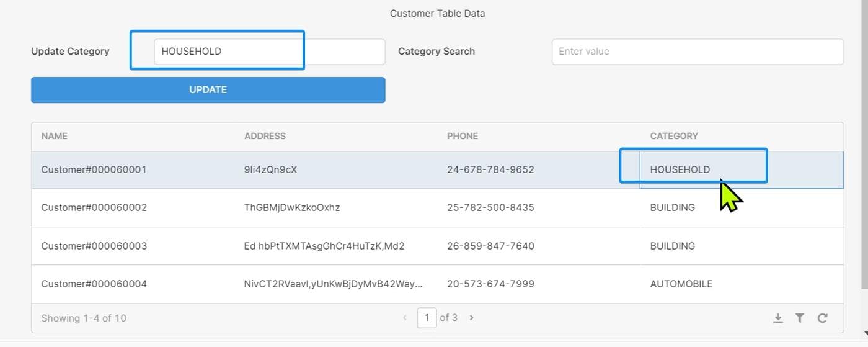
Task: Focus the Update Category input field
Action: tap(269, 52)
